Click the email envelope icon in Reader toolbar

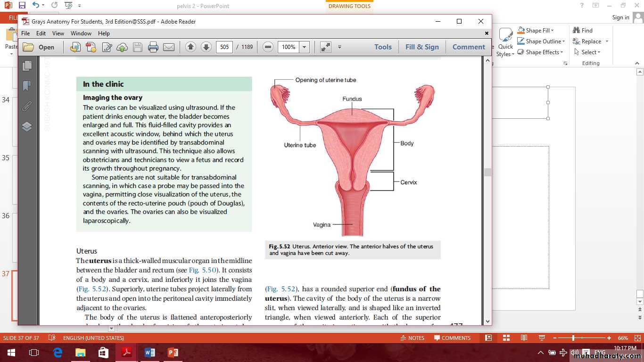pos(168,47)
